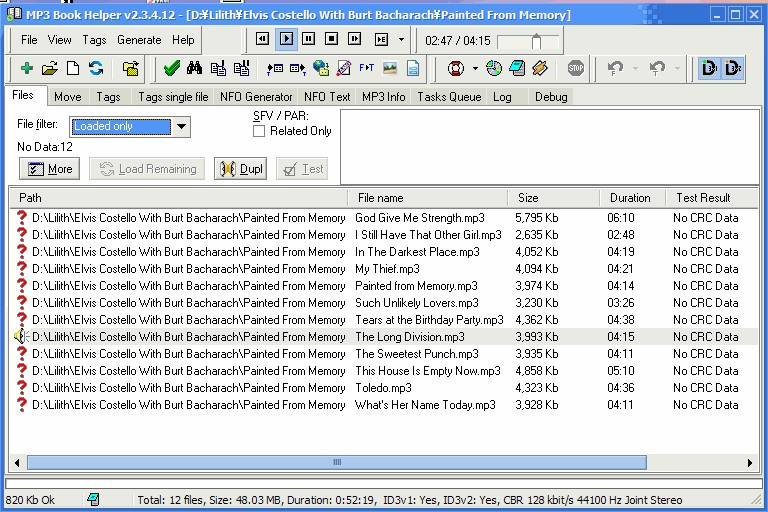Click the colorful disc icon
Screen dimensions: 768x512
494,68
